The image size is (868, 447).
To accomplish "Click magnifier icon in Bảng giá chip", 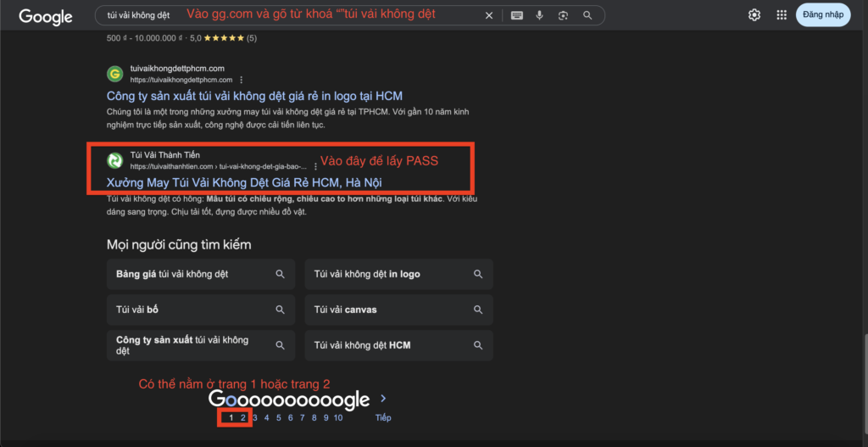I will [x=280, y=274].
